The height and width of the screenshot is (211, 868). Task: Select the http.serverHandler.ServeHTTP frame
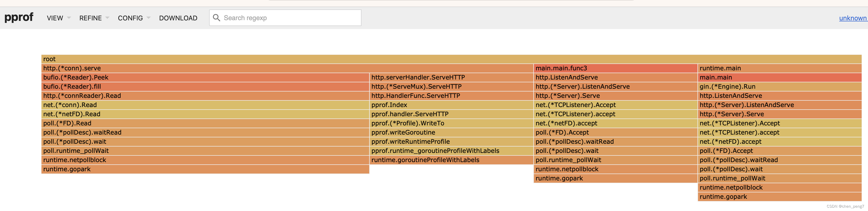coord(452,77)
